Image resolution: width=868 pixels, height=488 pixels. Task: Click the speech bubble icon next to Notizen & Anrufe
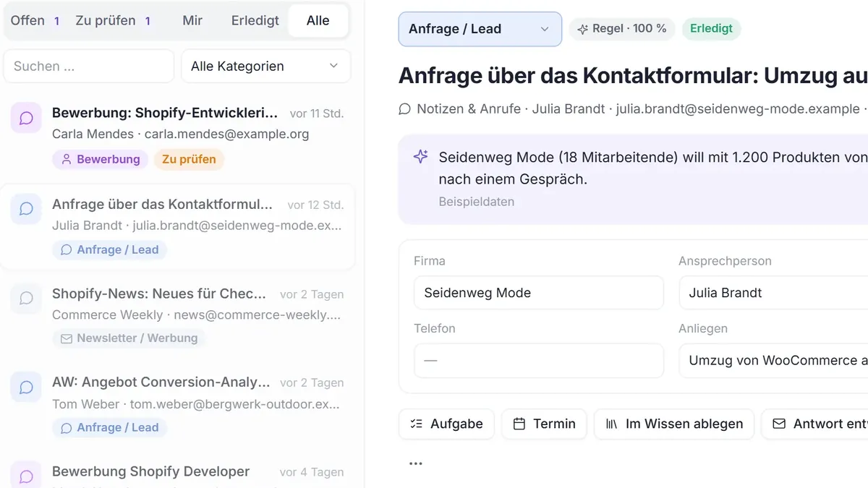click(405, 109)
